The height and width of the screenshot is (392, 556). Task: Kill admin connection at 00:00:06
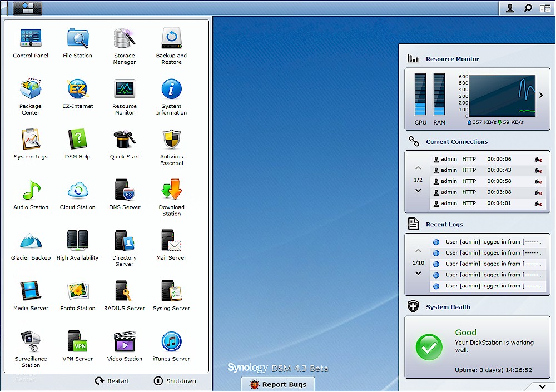538,160
